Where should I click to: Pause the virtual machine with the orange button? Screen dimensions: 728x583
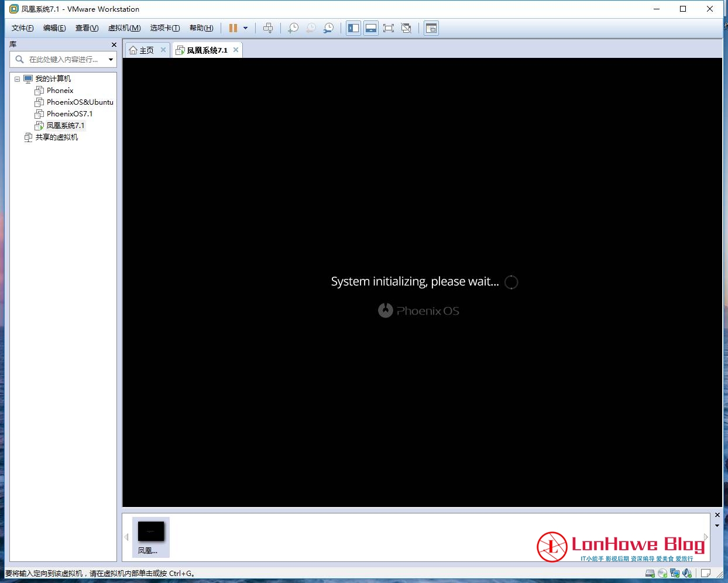pyautogui.click(x=233, y=28)
